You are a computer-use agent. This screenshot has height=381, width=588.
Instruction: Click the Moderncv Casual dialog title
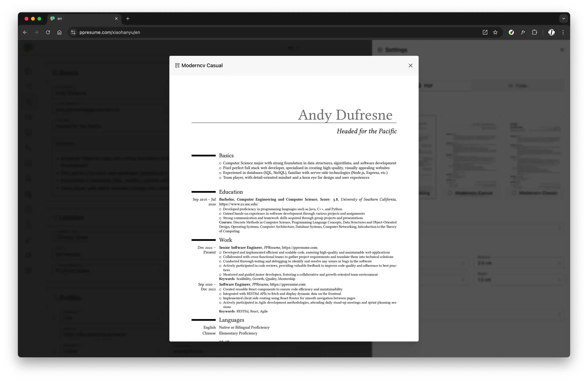click(x=202, y=66)
